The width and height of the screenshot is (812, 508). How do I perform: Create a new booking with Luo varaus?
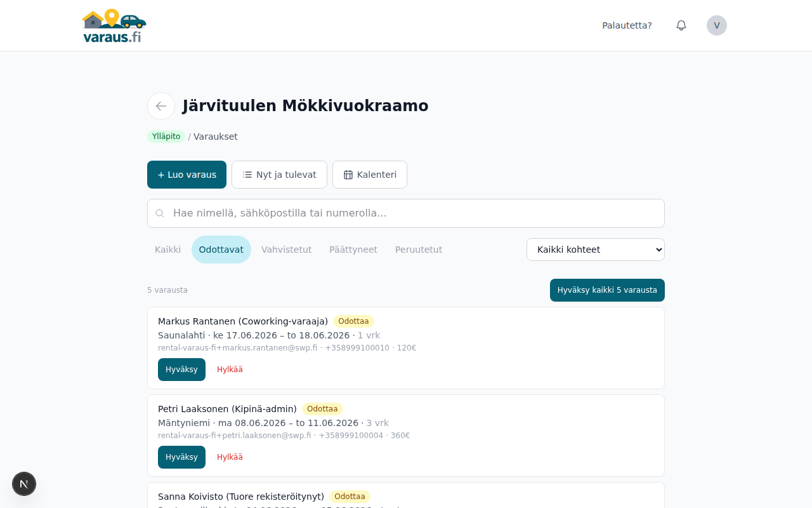click(187, 175)
